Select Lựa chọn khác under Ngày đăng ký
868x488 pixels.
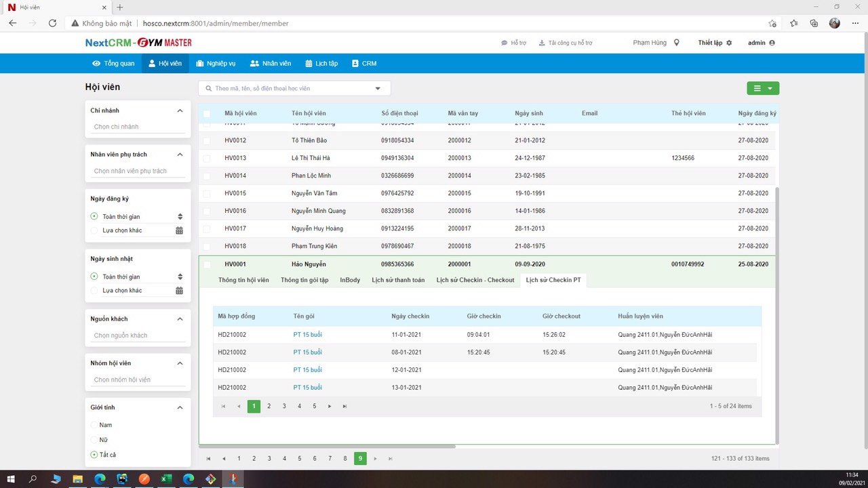94,230
